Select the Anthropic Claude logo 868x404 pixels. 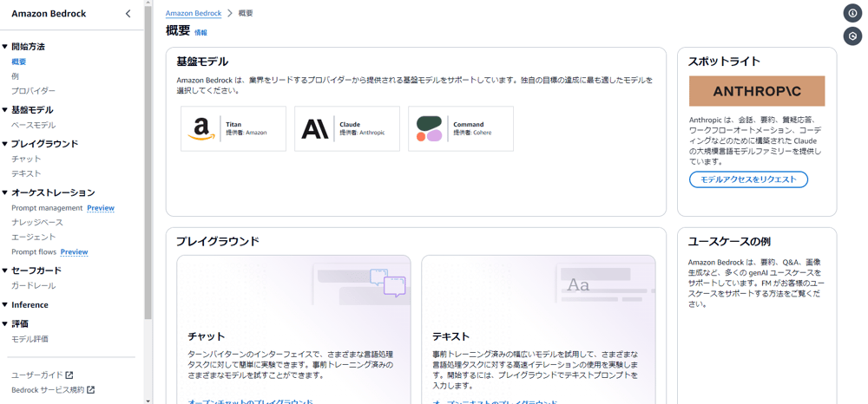[x=314, y=129]
